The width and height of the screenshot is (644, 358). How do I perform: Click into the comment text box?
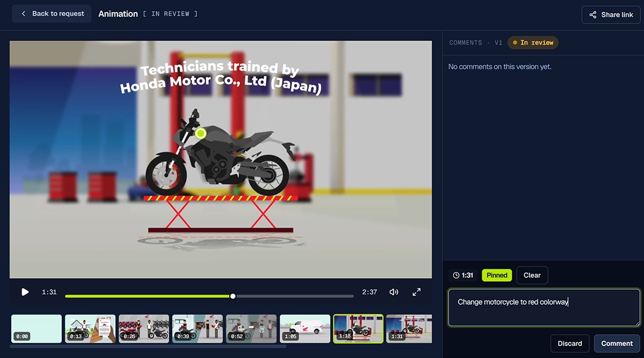pyautogui.click(x=544, y=307)
